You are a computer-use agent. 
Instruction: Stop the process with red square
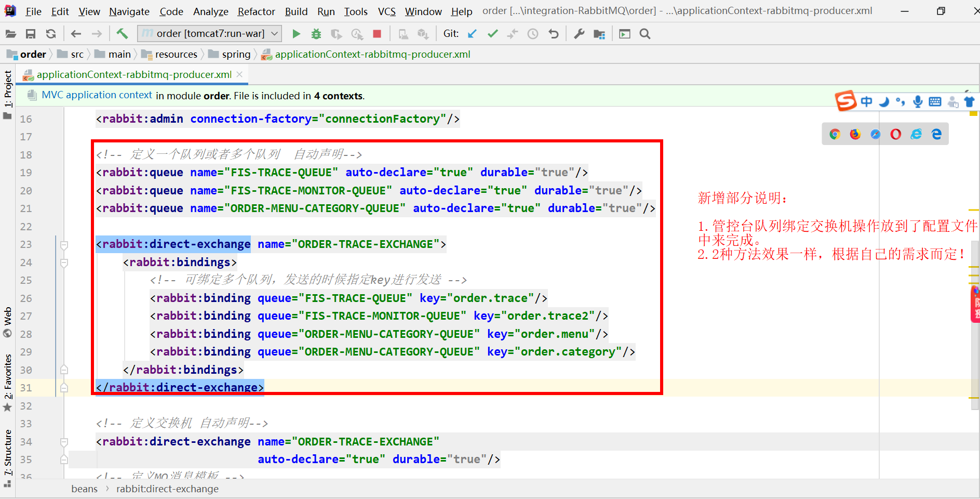[x=377, y=34]
